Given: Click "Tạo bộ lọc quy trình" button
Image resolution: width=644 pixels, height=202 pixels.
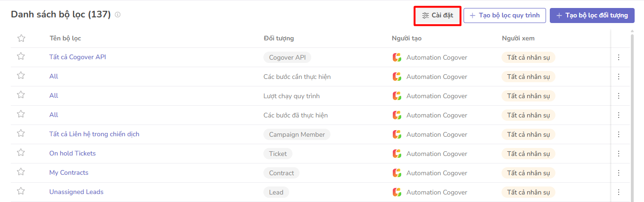Looking at the screenshot, I should point(505,16).
